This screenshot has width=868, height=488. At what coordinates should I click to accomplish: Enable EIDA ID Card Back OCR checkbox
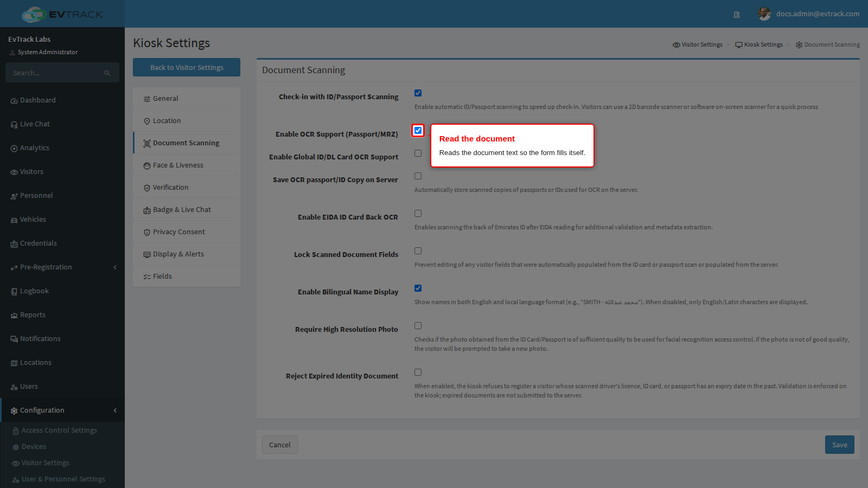pyautogui.click(x=418, y=214)
